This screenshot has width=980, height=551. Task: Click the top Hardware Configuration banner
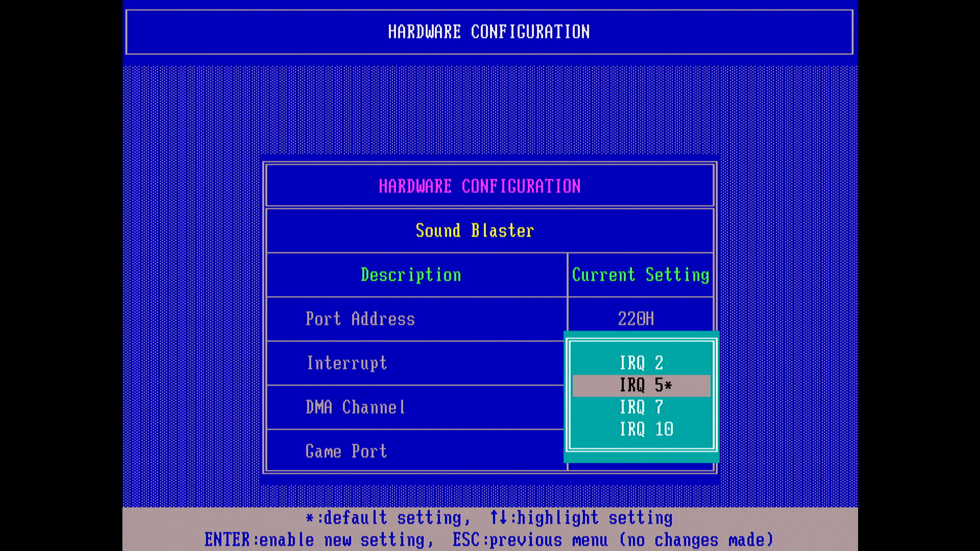(488, 32)
